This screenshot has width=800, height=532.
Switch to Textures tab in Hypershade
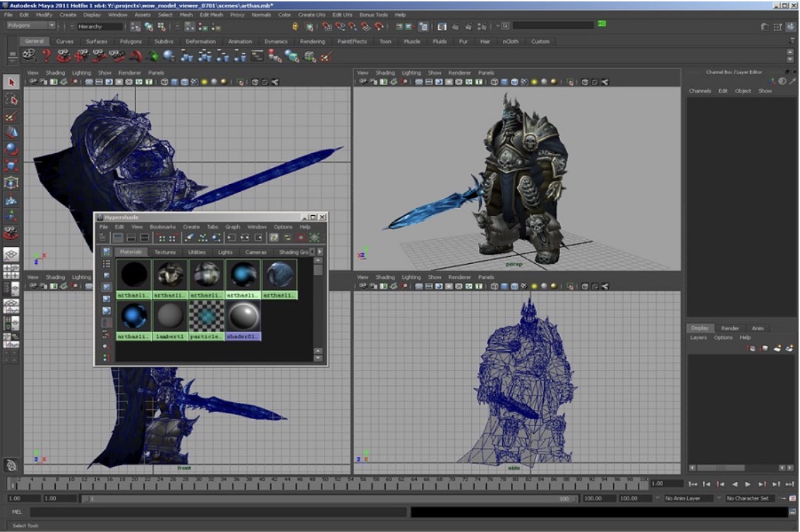(x=165, y=252)
